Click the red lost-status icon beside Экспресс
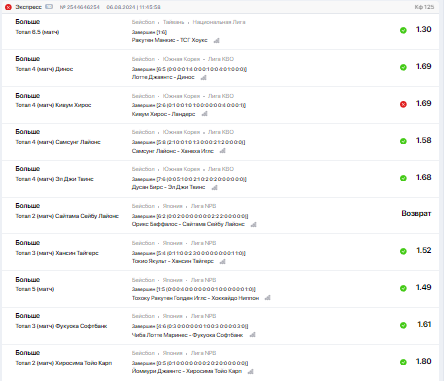 [8, 7]
